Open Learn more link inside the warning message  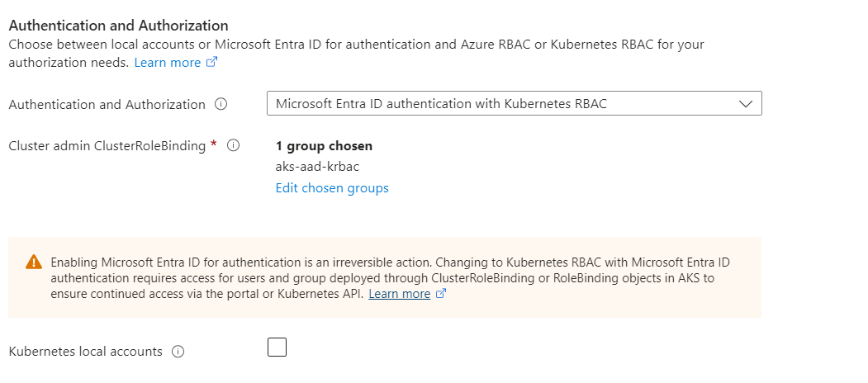(x=399, y=294)
